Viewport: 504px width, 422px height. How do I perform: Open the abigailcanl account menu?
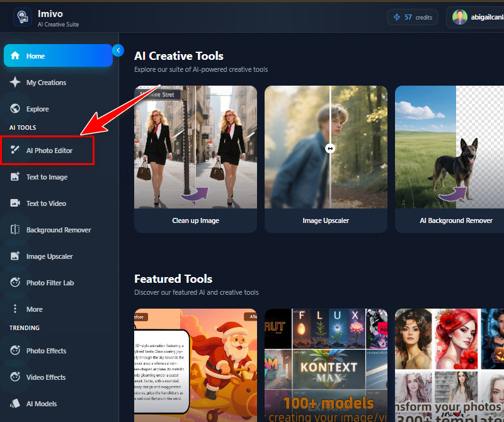pos(476,17)
